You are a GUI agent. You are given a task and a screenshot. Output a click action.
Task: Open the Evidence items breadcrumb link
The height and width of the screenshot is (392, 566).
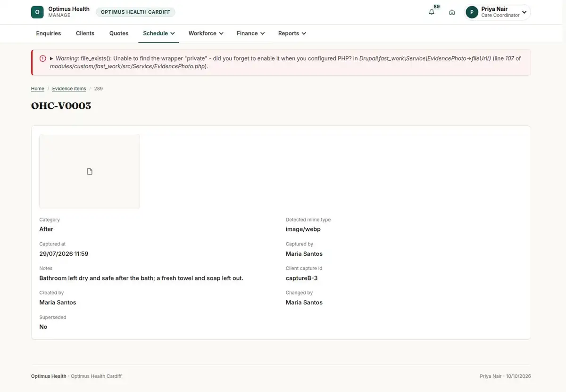pos(69,89)
